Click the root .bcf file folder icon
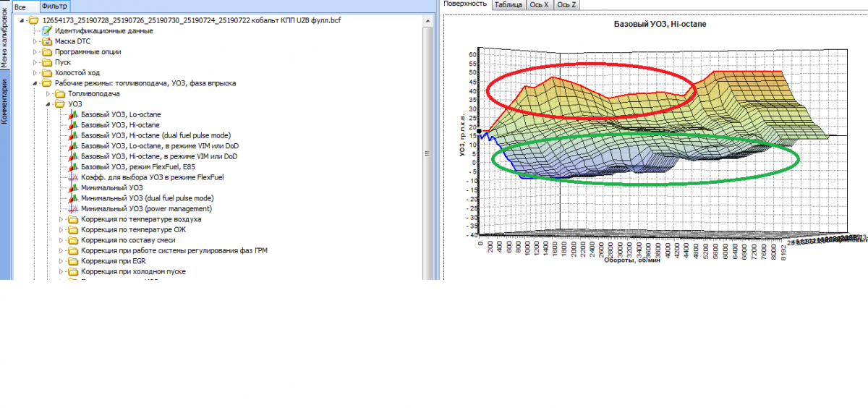This screenshot has height=408, width=868. (34, 20)
